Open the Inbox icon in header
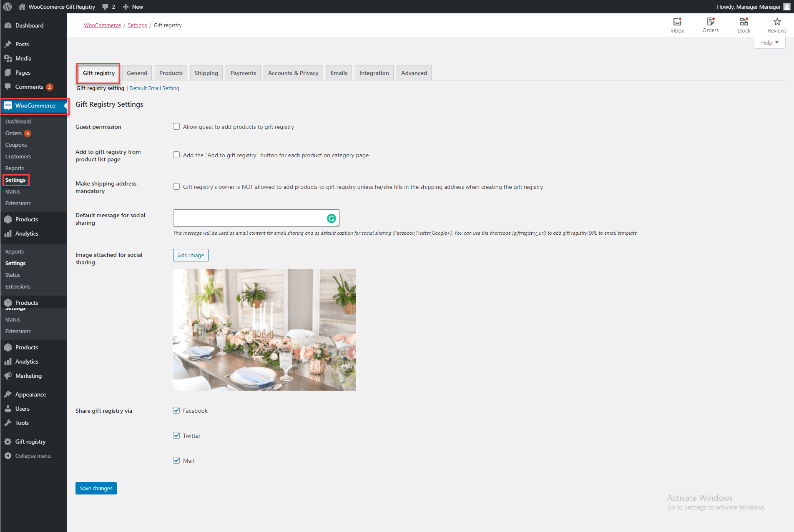The width and height of the screenshot is (794, 532). click(x=677, y=22)
